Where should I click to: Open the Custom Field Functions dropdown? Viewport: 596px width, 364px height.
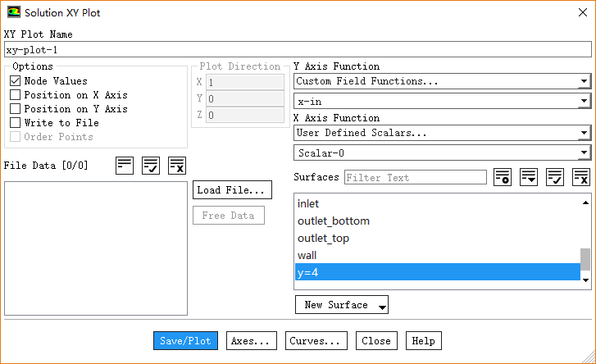tap(442, 81)
